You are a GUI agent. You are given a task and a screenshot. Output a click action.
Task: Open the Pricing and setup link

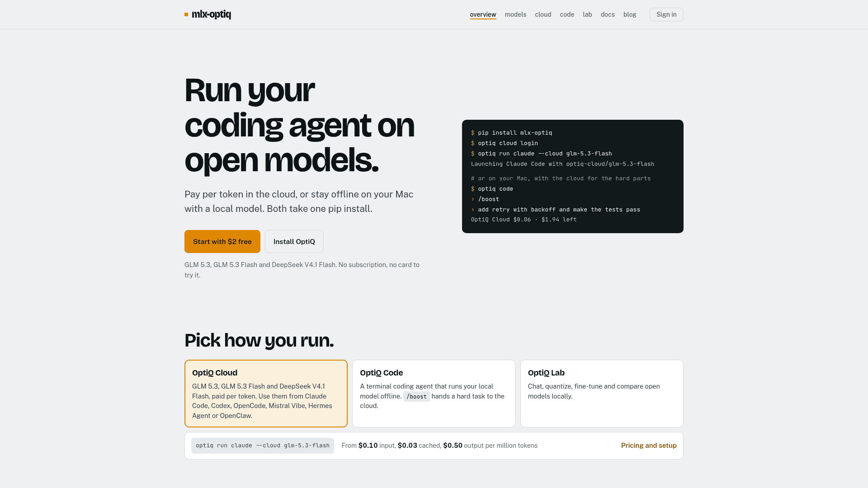(x=649, y=446)
